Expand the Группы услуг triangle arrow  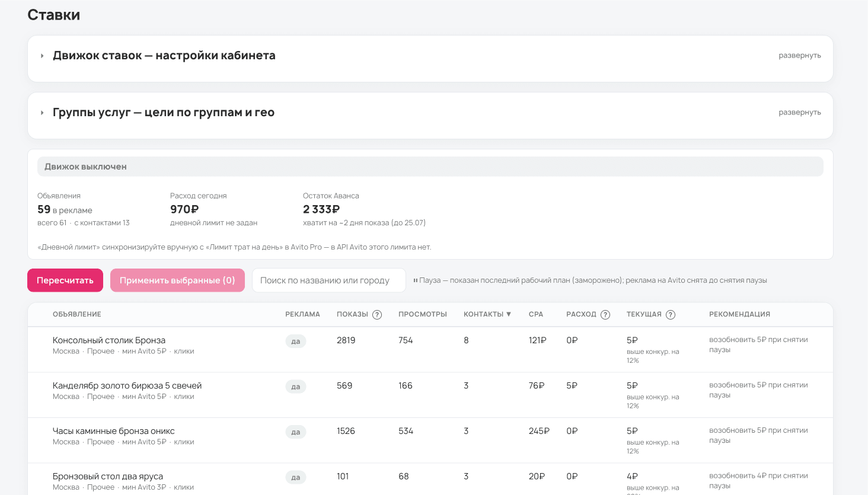[42, 113]
